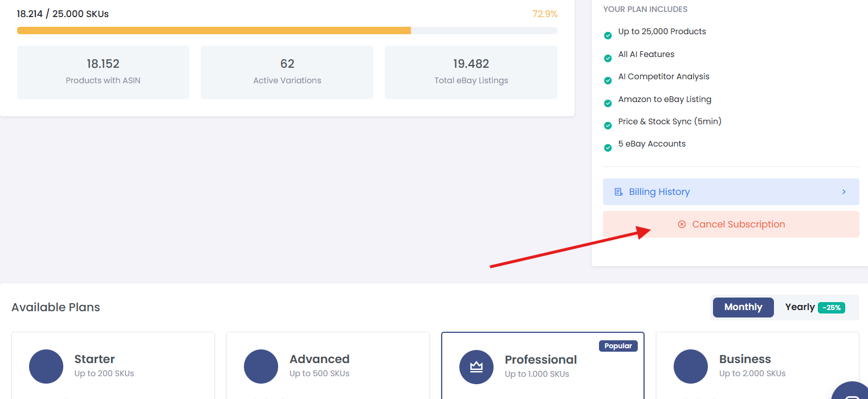Viewport: 868px width, 399px height.
Task: Select the Advanced plan card
Action: 328,365
